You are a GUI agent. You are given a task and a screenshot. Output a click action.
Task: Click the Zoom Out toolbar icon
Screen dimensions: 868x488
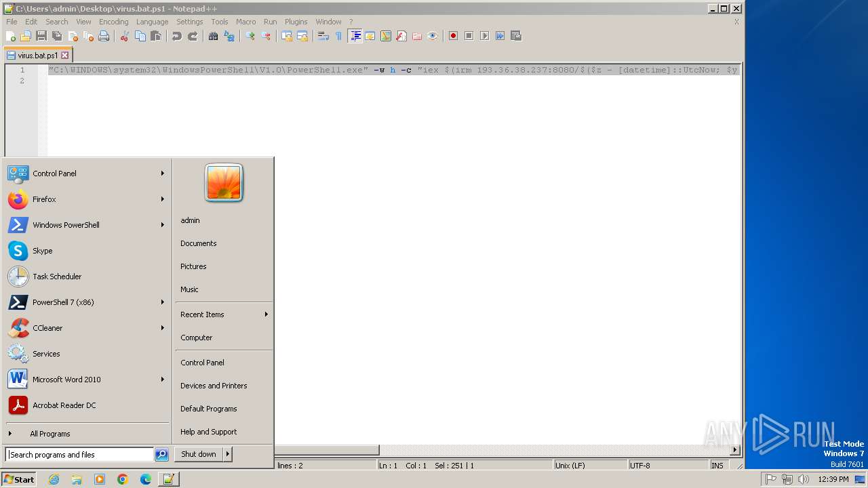[x=266, y=36]
